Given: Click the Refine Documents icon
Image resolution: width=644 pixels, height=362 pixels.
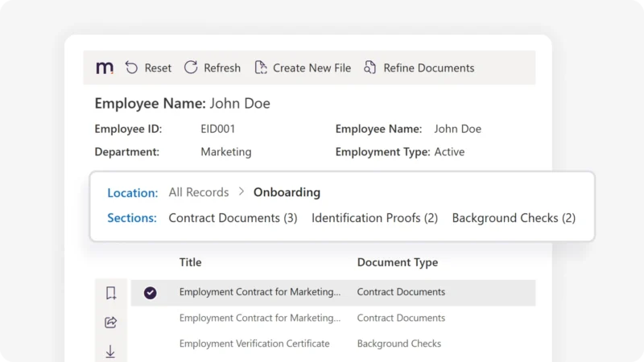Looking at the screenshot, I should point(369,68).
